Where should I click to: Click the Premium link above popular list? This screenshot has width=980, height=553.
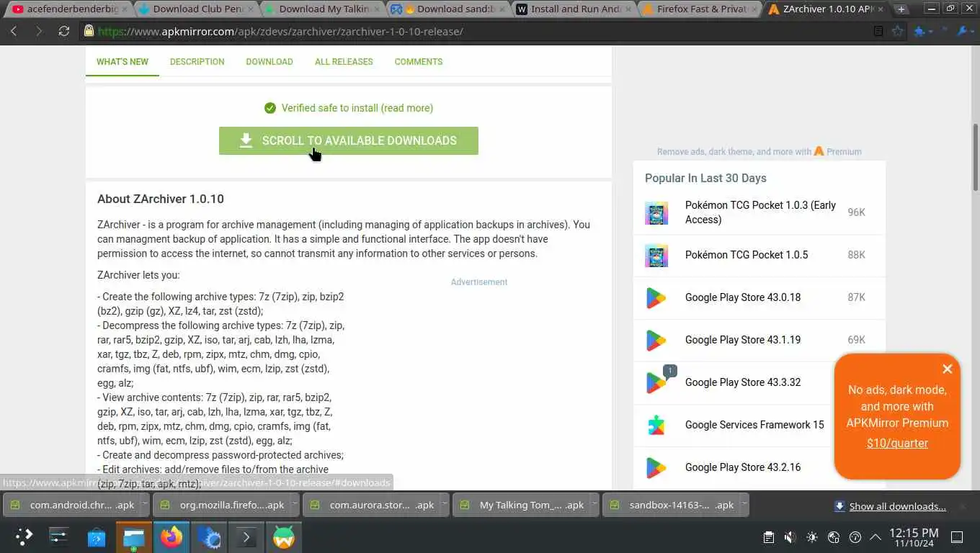(x=844, y=152)
